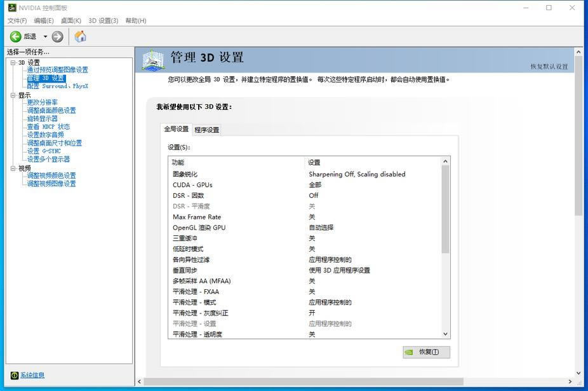Open 设置多个显示器 in the task tree
Viewport: 588px width, 391px height.
[48, 159]
